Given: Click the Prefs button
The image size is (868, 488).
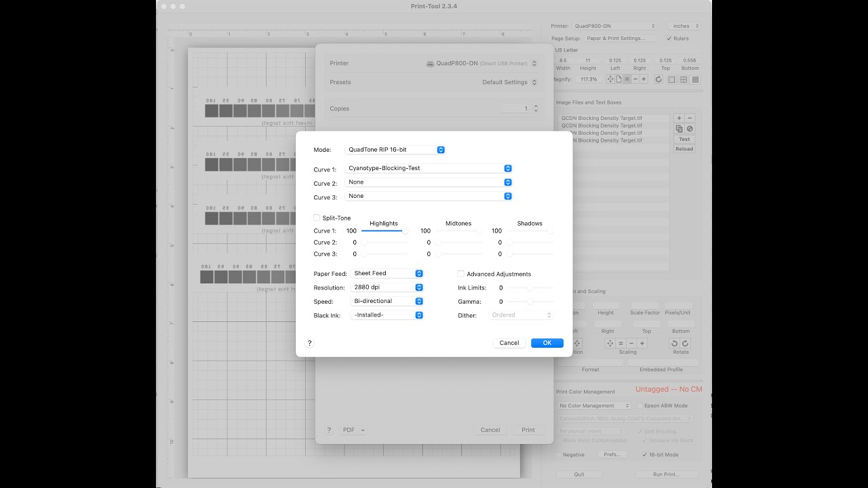Looking at the screenshot, I should tap(612, 455).
